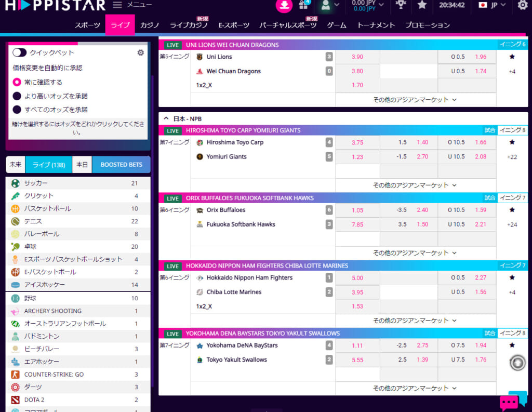Bet on over 10.5 at 1.66 for Hiroshima match
The width and height of the screenshot is (532, 412).
point(467,142)
